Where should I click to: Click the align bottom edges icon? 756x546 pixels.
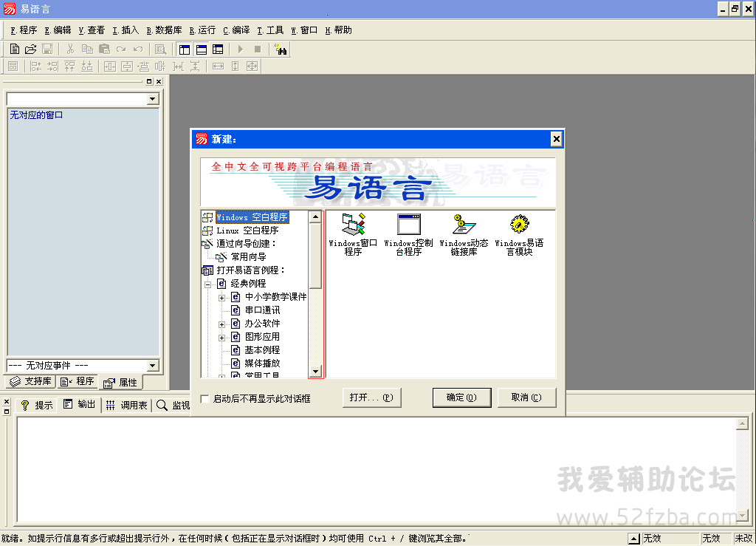87,66
